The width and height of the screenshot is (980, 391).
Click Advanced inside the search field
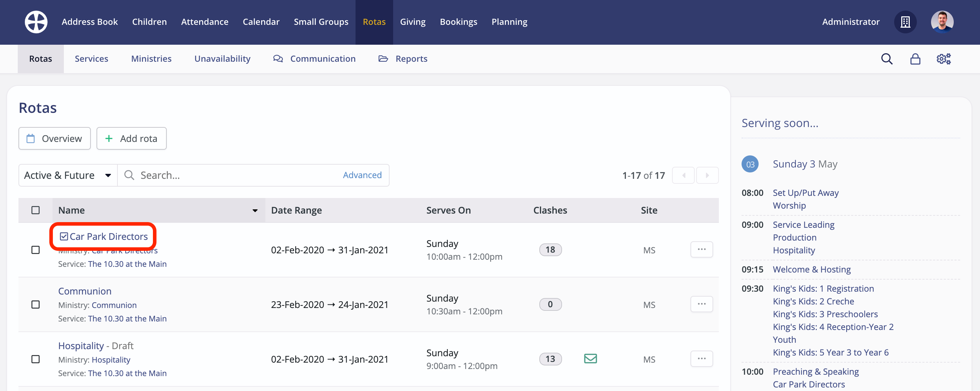[x=362, y=175]
